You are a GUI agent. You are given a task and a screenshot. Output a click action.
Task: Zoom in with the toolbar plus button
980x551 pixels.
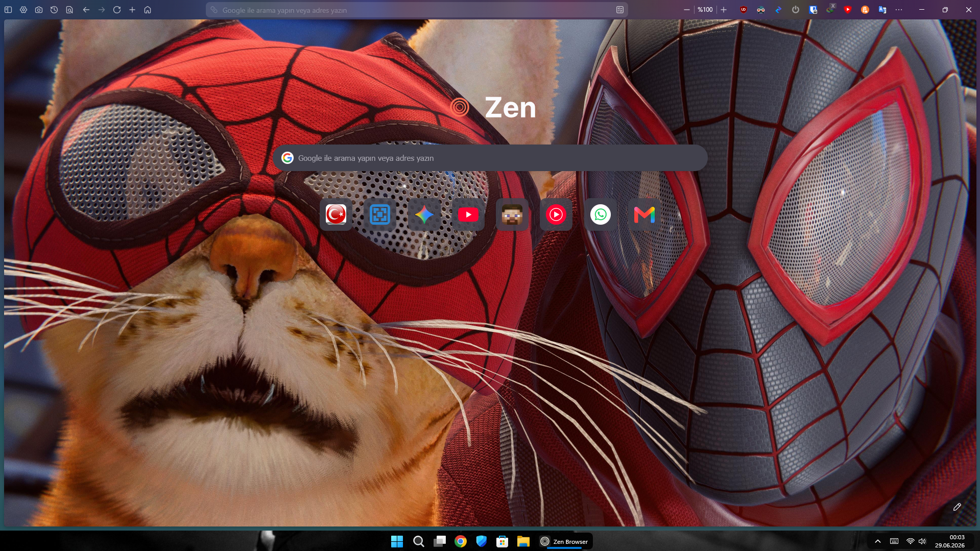(724, 10)
